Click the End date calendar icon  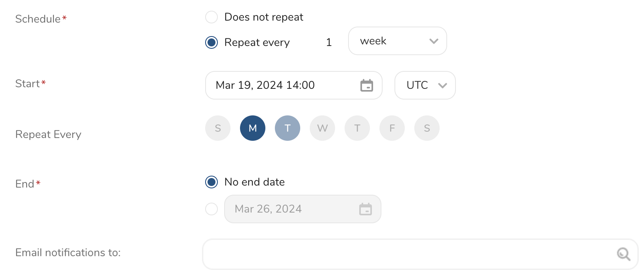click(x=365, y=209)
